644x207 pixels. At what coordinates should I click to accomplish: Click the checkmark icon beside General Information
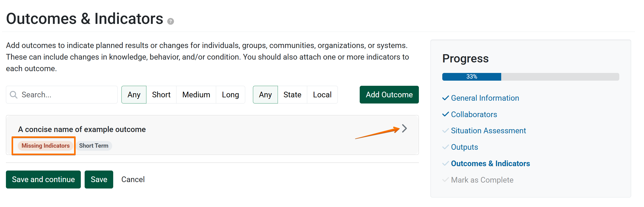pos(445,98)
